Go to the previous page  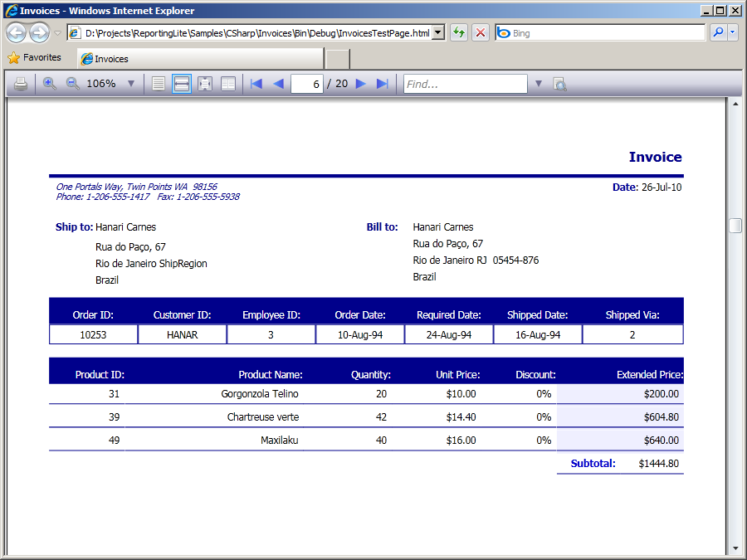tap(278, 84)
